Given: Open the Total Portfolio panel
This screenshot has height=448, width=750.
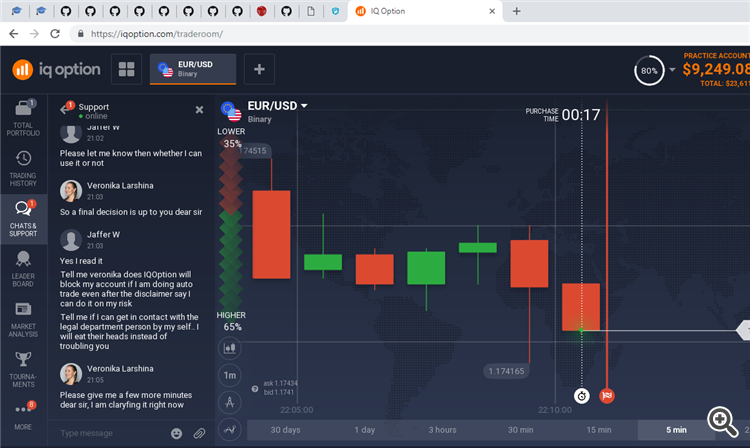Looking at the screenshot, I should click(23, 118).
